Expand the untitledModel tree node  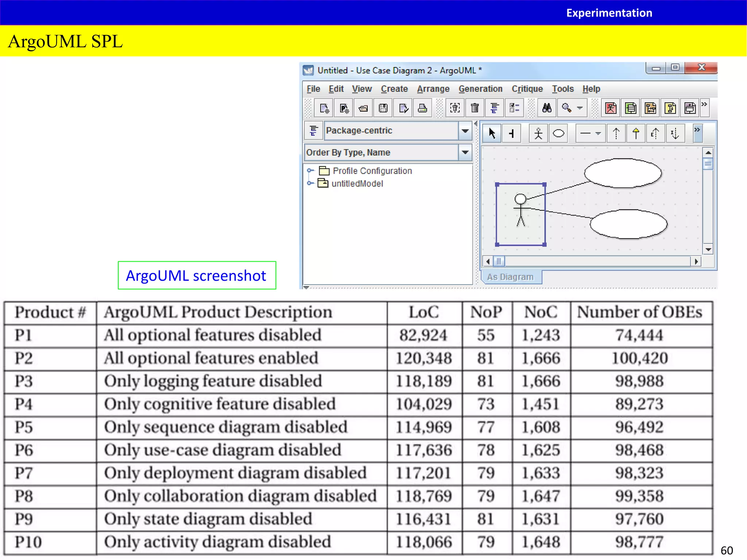(x=310, y=183)
